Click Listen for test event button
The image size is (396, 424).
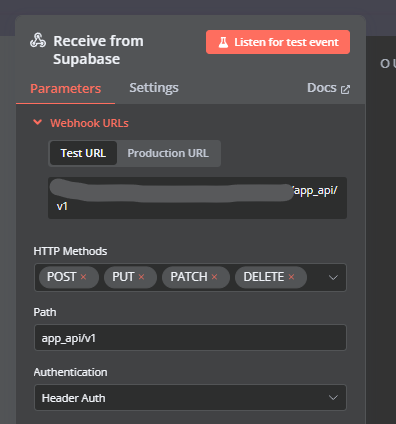click(278, 42)
